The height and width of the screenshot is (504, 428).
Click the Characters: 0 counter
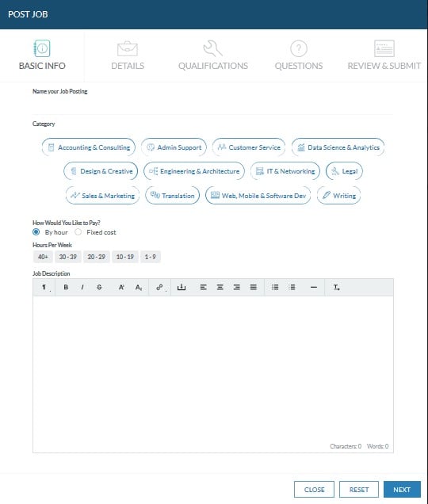(x=346, y=446)
